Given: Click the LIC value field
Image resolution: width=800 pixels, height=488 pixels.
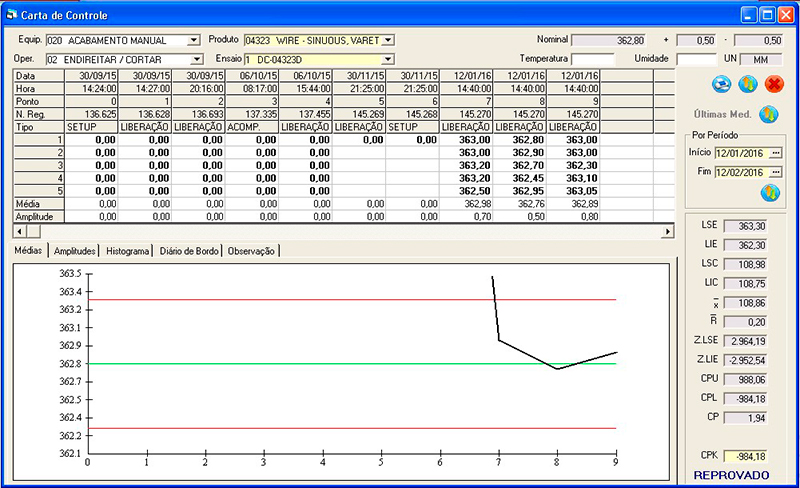Looking at the screenshot, I should coord(745,284).
